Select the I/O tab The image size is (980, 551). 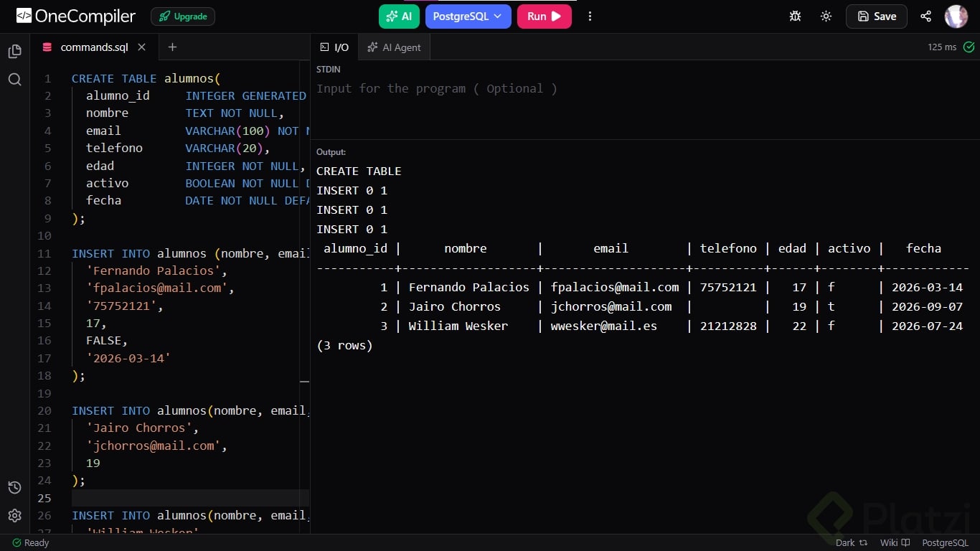coord(334,47)
